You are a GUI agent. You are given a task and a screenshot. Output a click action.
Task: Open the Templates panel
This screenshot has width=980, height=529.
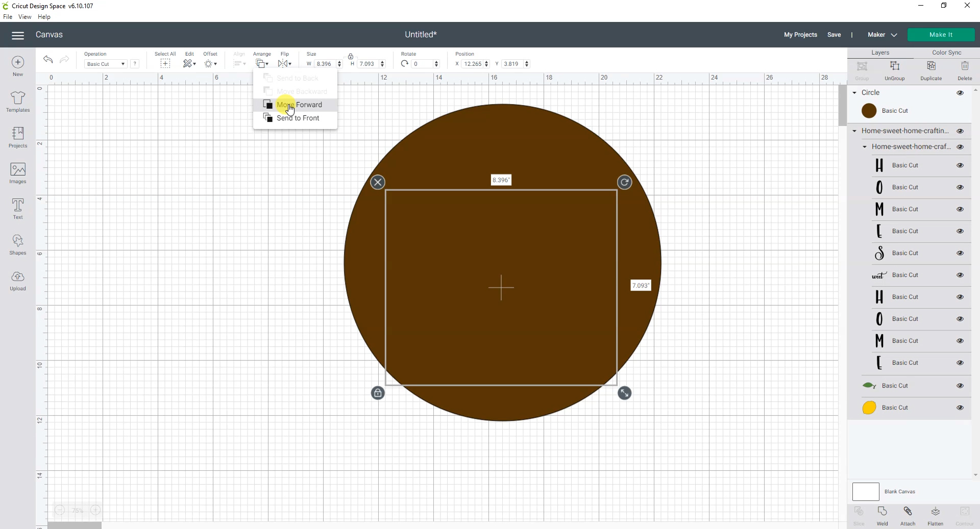coord(18,102)
